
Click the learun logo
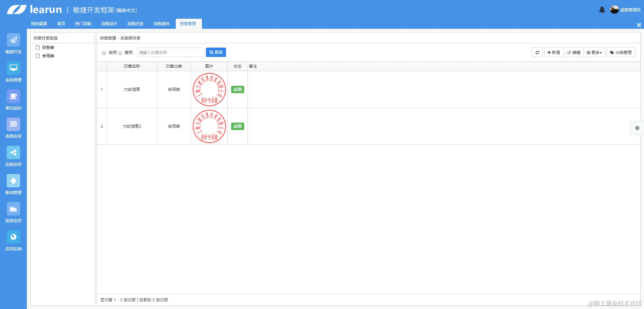pos(35,9)
